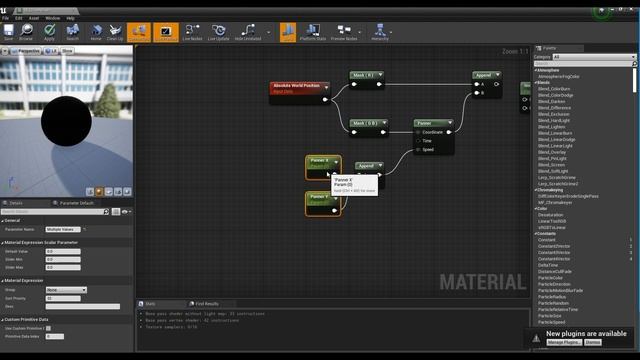Open Platform Stats from toolbar
This screenshot has height=360, width=640.
313,32
